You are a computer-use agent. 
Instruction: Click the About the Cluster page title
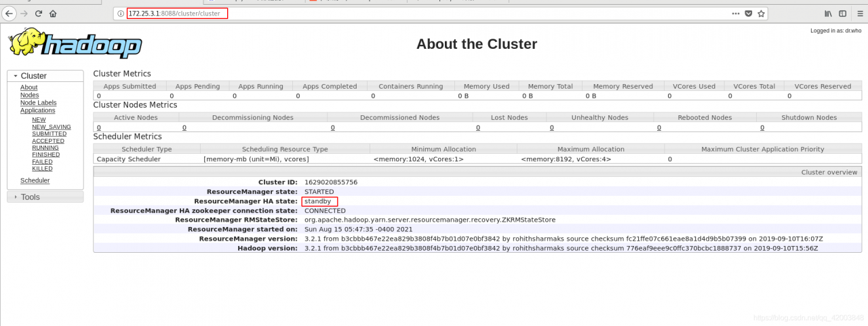pyautogui.click(x=477, y=44)
